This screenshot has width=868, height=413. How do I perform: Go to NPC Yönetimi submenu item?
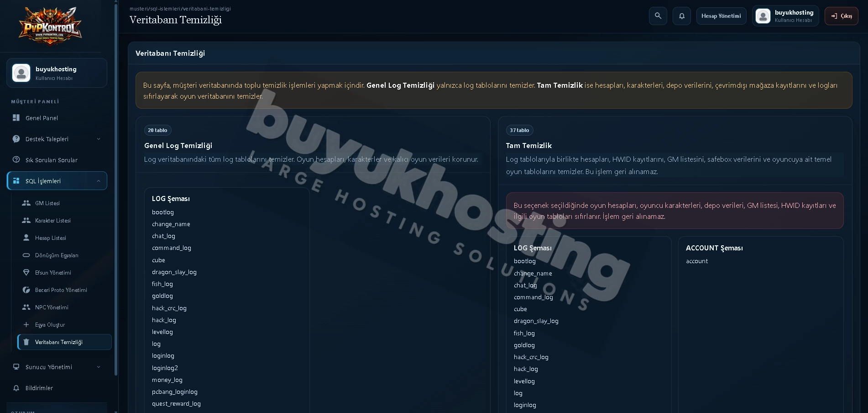pos(64,307)
